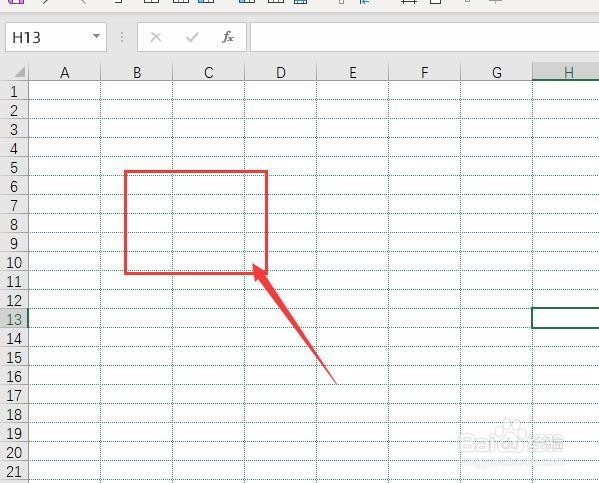Select column A header

65,72
